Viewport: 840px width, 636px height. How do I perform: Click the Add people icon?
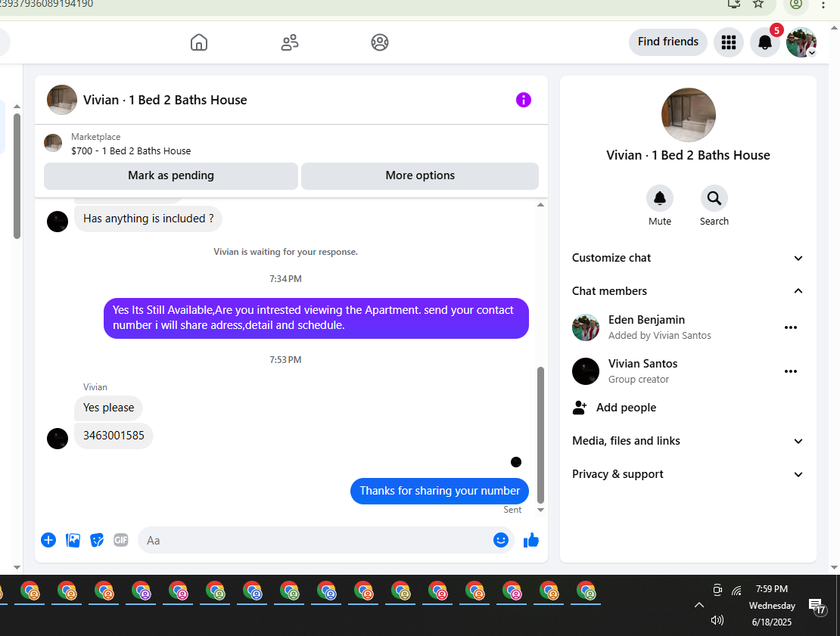[x=580, y=408]
